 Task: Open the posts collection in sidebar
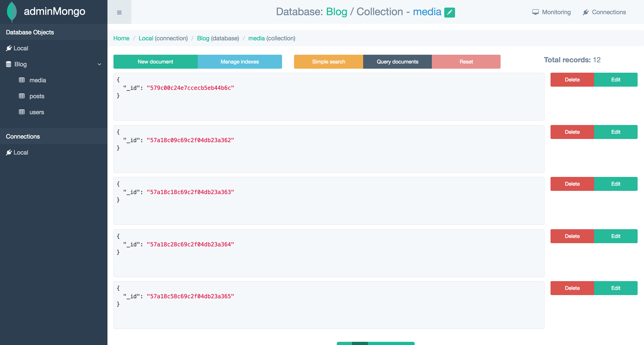click(x=37, y=96)
